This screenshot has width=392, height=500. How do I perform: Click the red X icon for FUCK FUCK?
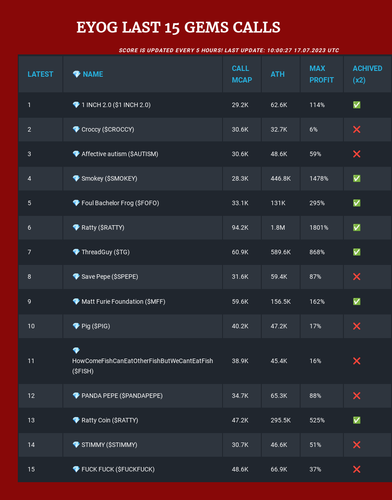[x=357, y=469]
